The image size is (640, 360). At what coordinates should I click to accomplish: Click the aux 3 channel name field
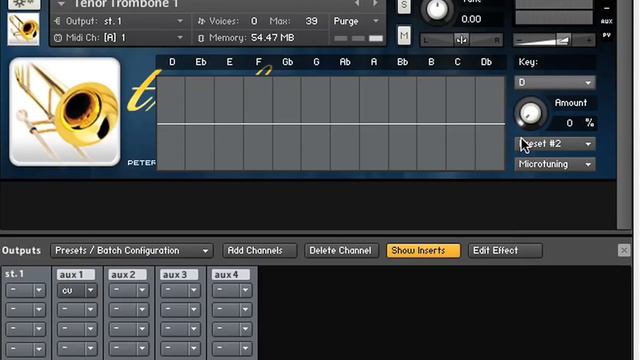click(x=180, y=275)
